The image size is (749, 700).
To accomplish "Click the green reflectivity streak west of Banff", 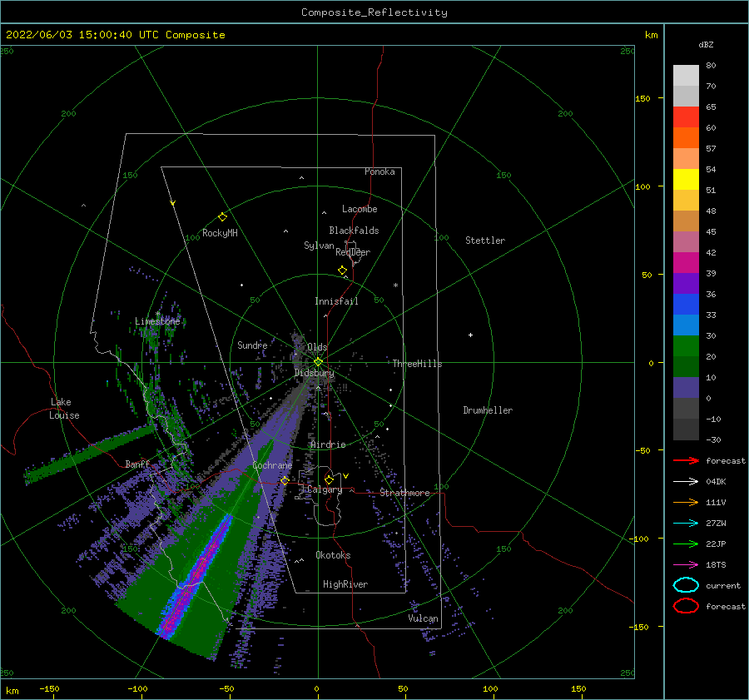I will 89,454.
